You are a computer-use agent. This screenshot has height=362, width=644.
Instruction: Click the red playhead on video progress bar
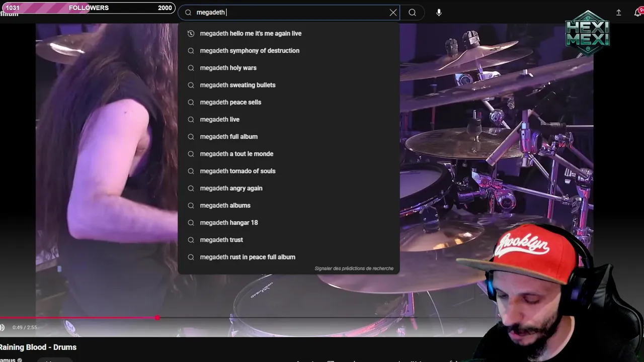[x=158, y=318]
